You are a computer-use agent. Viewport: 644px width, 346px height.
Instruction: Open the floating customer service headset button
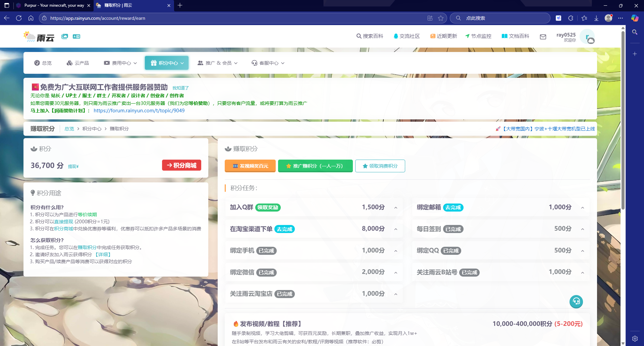tap(576, 301)
